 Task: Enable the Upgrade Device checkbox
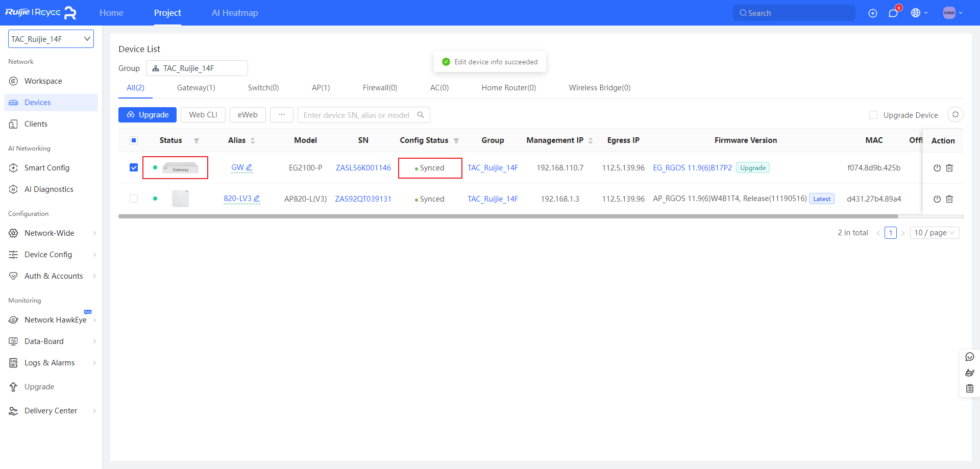[873, 115]
